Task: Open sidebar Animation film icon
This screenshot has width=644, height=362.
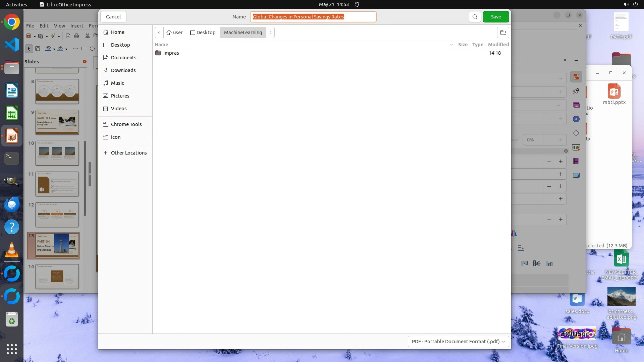Action: click(x=576, y=161)
